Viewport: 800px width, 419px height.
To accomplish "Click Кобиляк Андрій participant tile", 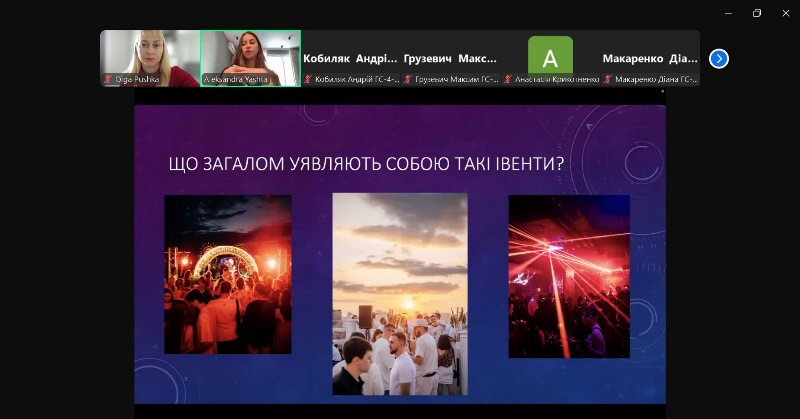I will [x=351, y=58].
